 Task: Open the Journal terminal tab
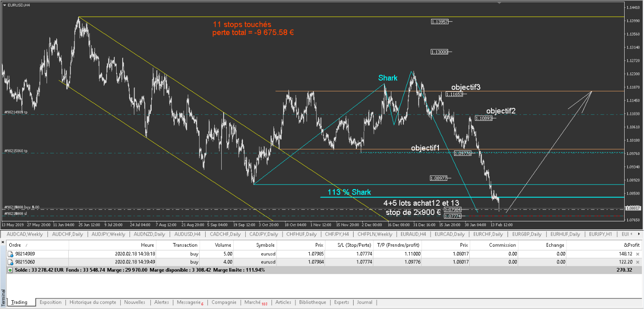click(364, 302)
